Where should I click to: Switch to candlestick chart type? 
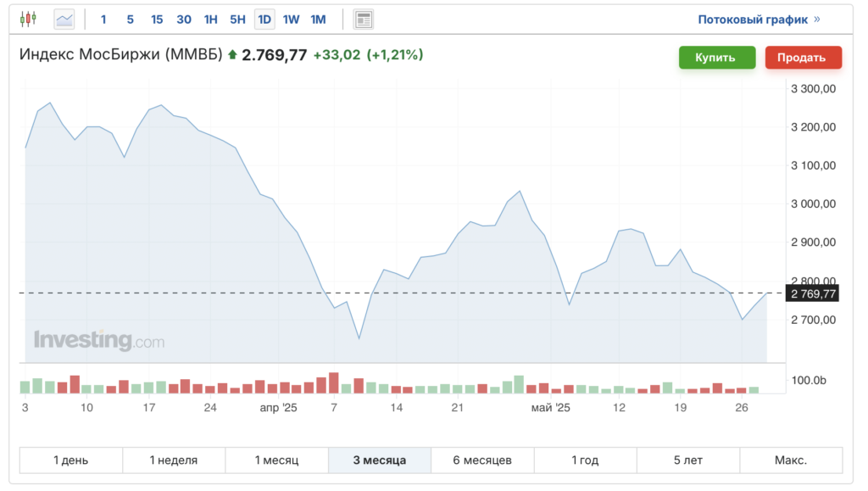coord(29,19)
